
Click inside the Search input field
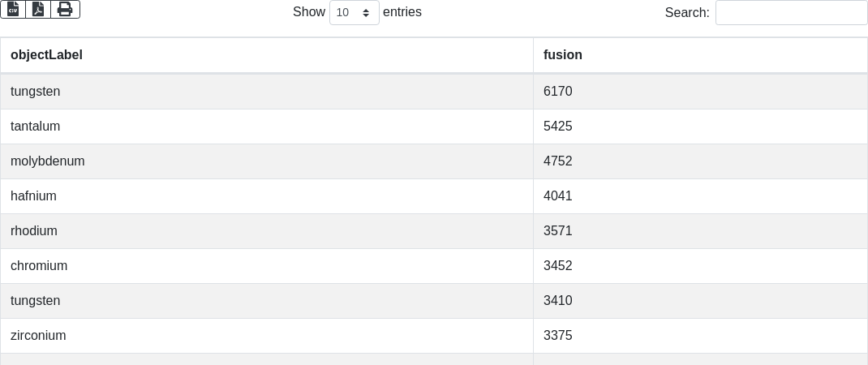point(791,12)
